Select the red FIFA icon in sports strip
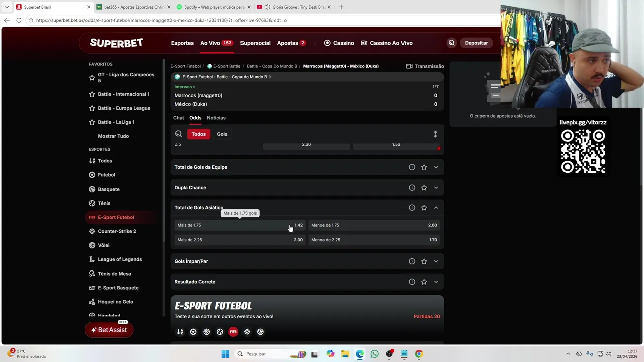The image size is (644, 362). point(233,332)
